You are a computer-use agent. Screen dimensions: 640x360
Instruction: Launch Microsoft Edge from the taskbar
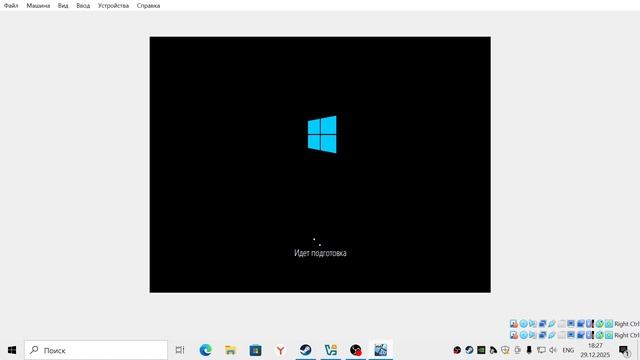(x=205, y=350)
